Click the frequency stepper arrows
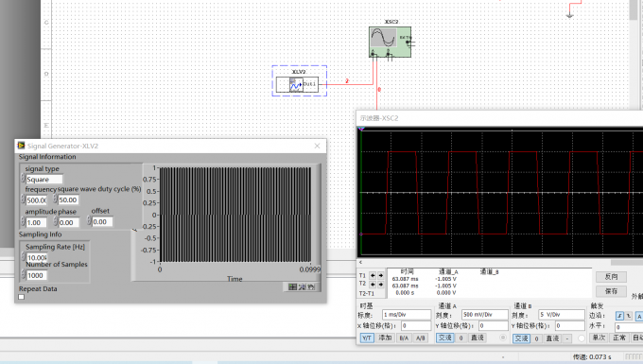The height and width of the screenshot is (364, 643). tap(23, 199)
